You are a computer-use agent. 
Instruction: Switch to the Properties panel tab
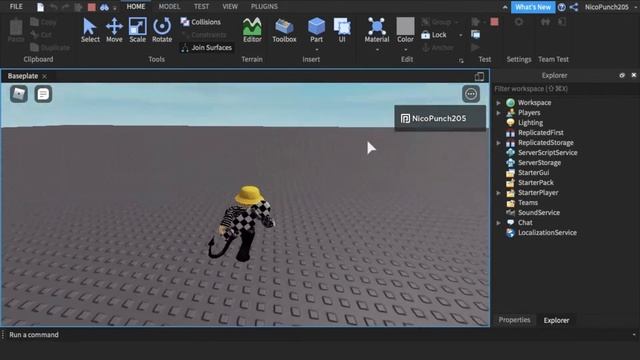tap(514, 320)
